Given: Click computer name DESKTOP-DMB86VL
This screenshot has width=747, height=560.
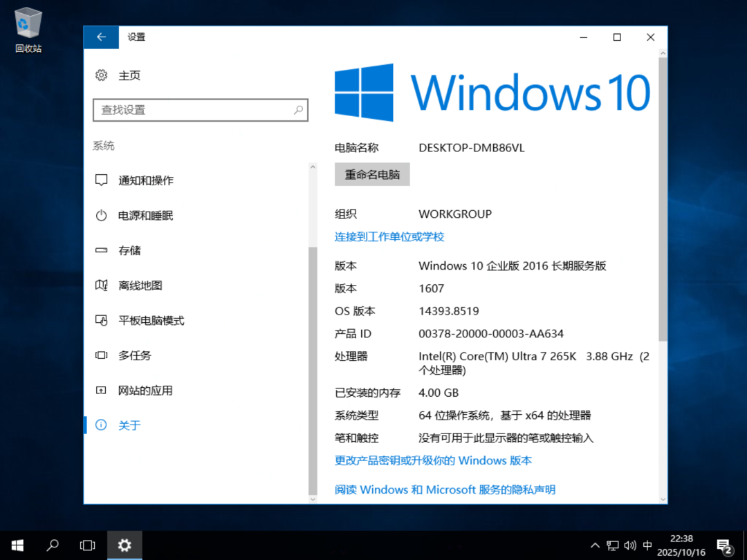Looking at the screenshot, I should pyautogui.click(x=472, y=148).
